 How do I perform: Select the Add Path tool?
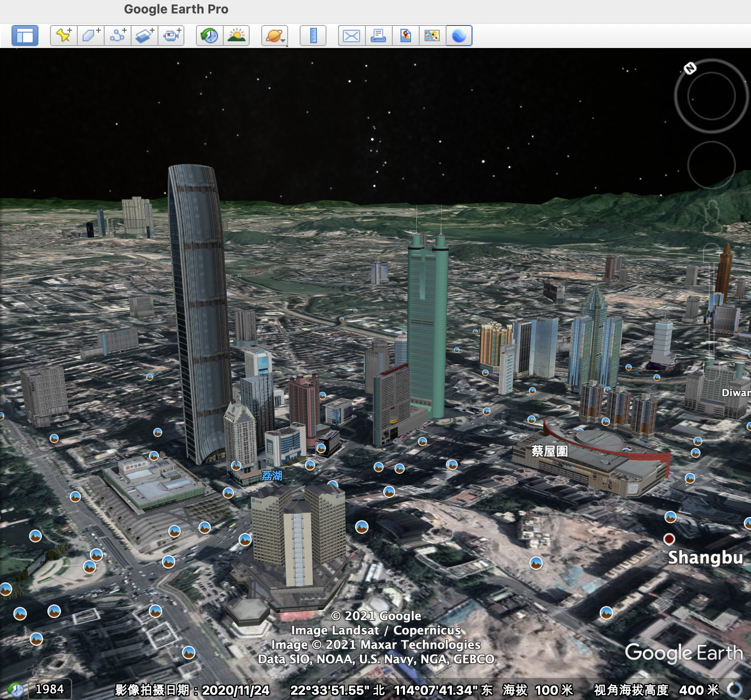point(117,36)
